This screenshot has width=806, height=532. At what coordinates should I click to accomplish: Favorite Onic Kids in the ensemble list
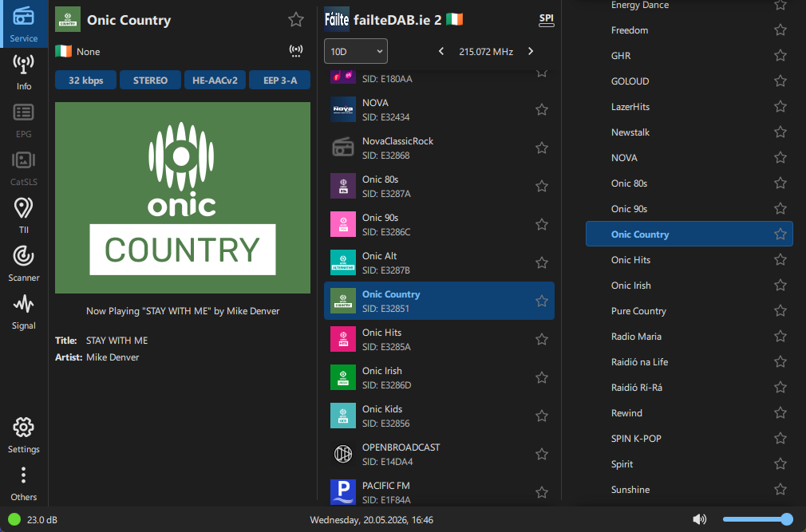click(x=541, y=416)
